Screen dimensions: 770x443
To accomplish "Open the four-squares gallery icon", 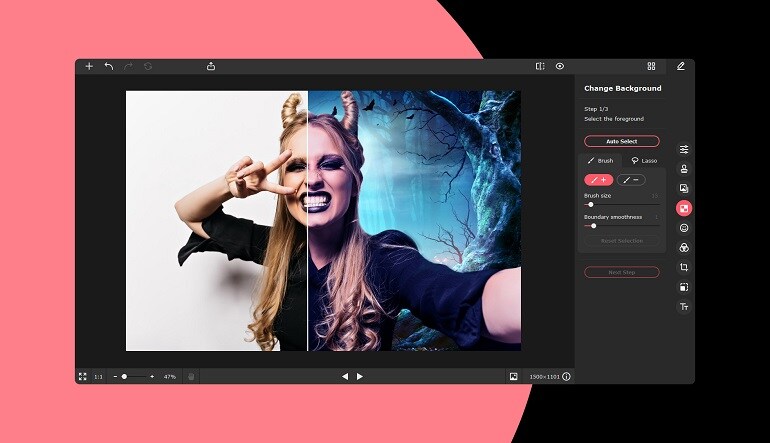I will pyautogui.click(x=652, y=66).
